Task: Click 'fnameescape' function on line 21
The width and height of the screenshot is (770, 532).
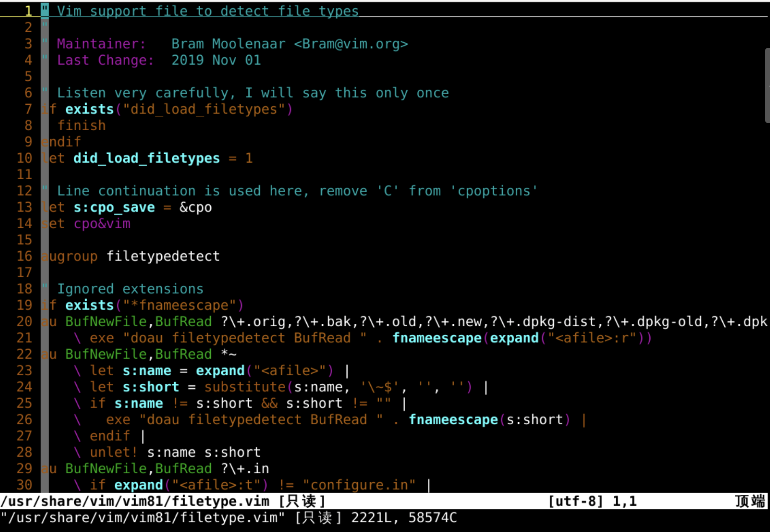Action: [437, 338]
